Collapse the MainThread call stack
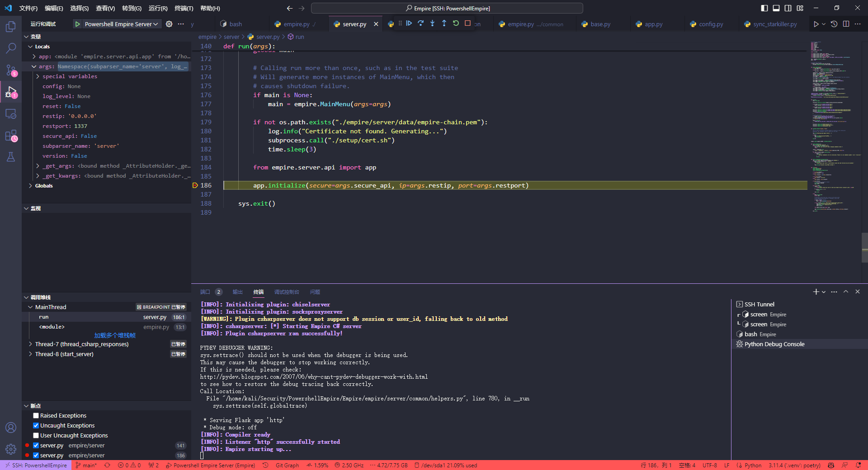Image resolution: width=868 pixels, height=470 pixels. pyautogui.click(x=30, y=307)
